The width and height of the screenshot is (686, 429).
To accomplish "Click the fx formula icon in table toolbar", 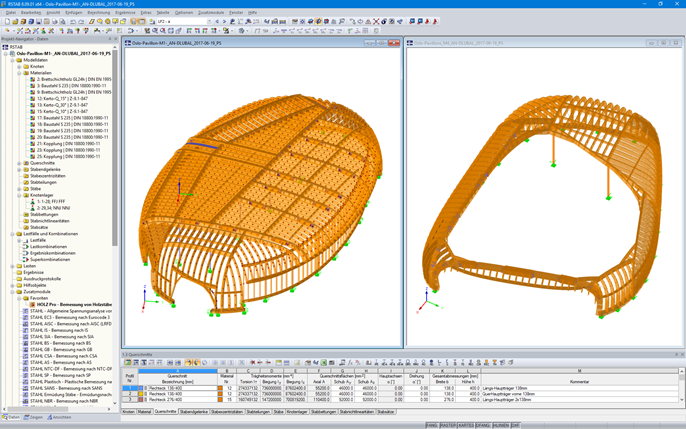I will [x=350, y=363].
